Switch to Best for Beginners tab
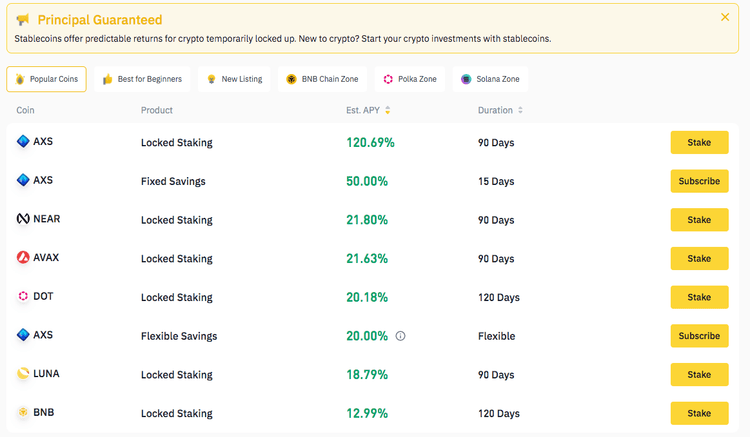Image resolution: width=750 pixels, height=437 pixels. (142, 79)
